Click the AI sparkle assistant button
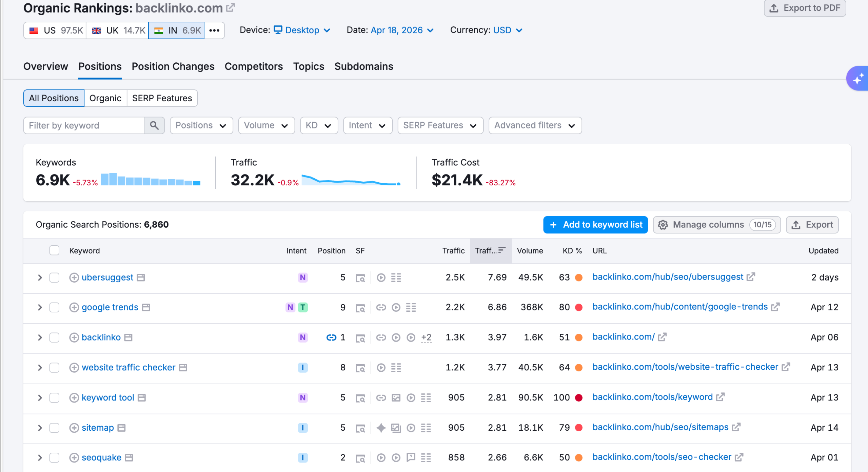Viewport: 868px width, 472px height. [x=858, y=79]
